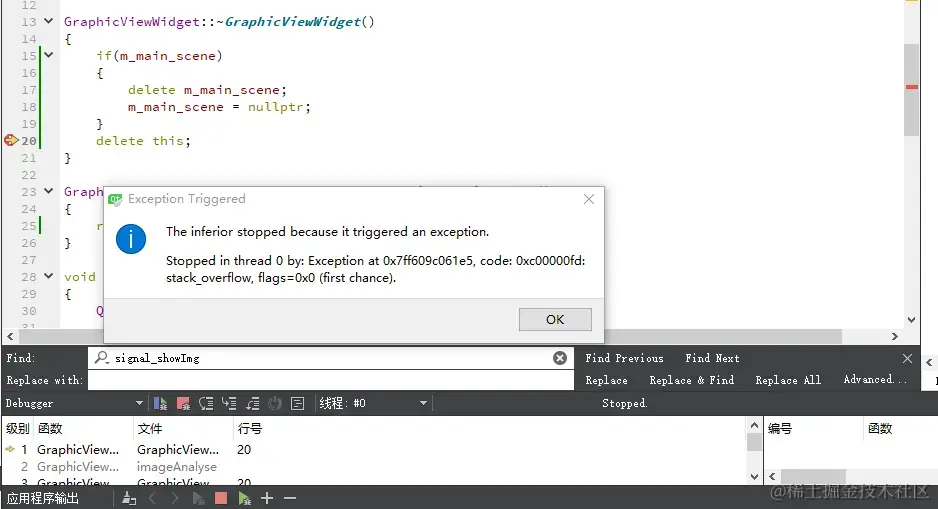The image size is (938, 509).
Task: Click the Stop Debugger red icon
Action: point(183,404)
